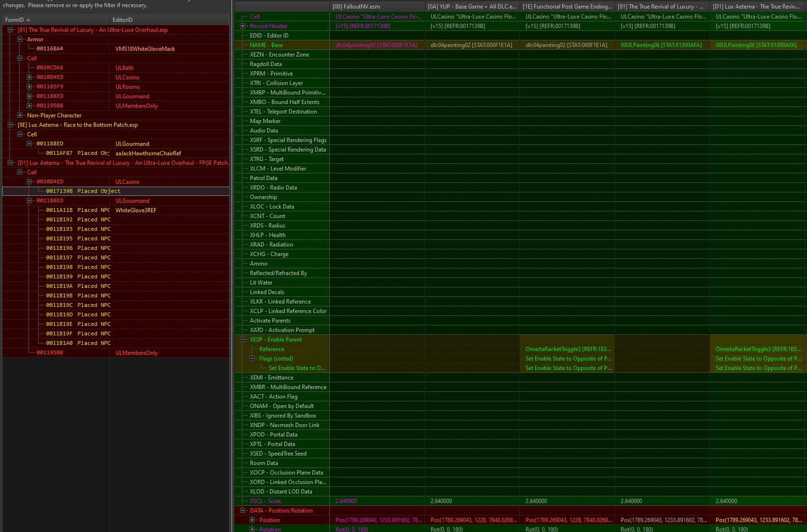Select the [1E] Functional Post Game Ending column header

pos(567,7)
